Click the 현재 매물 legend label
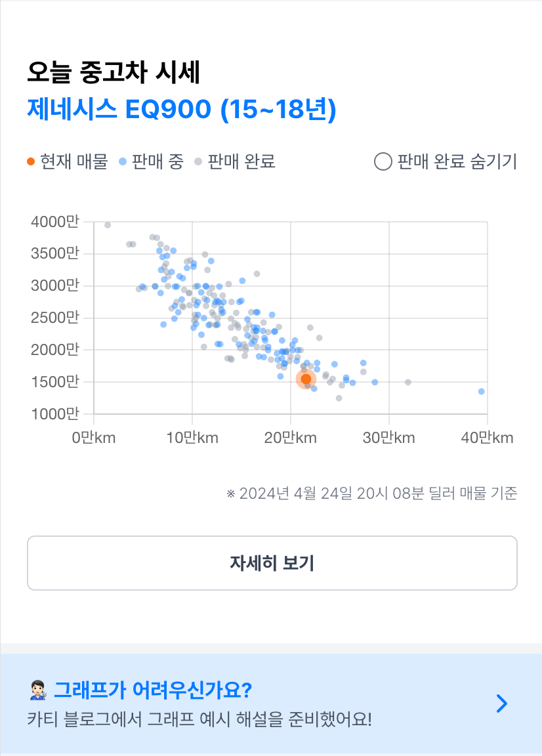542x756 pixels. click(73, 161)
